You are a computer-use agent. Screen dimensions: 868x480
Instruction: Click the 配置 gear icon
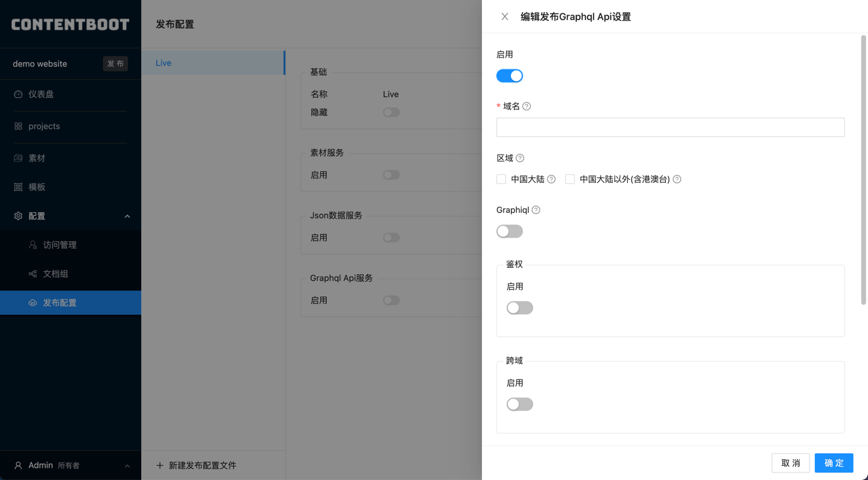pos(18,216)
